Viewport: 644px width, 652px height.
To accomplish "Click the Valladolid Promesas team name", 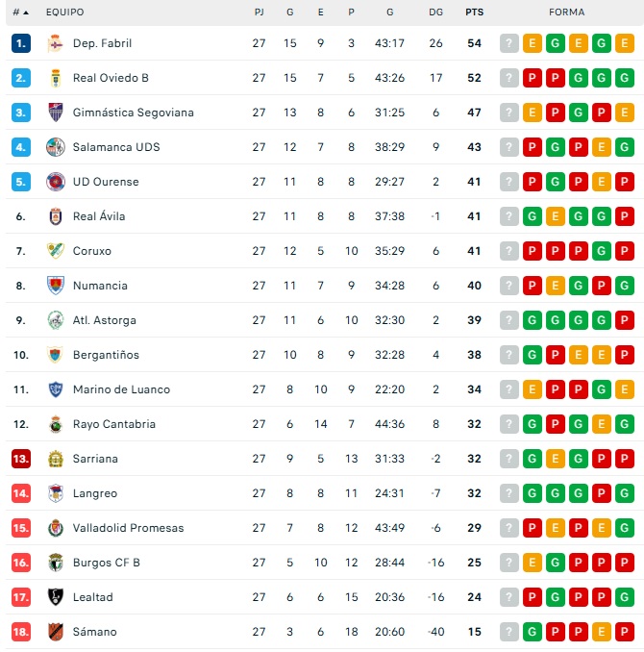I will [x=128, y=528].
